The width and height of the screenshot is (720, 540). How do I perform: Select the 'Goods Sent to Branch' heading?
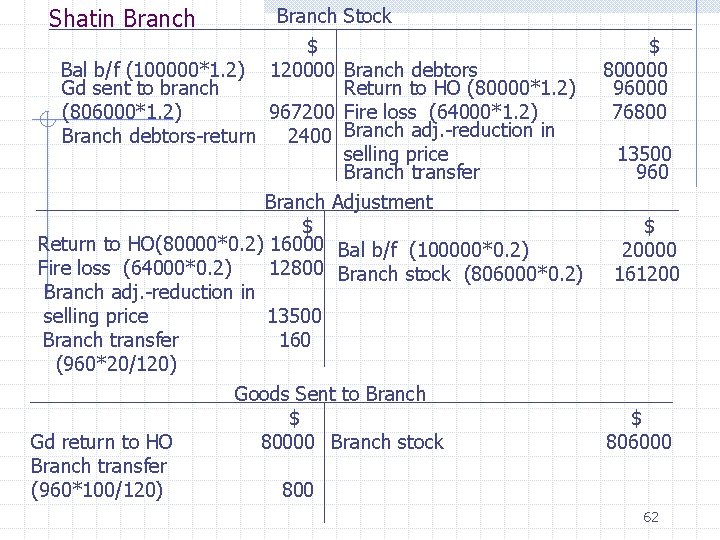[330, 394]
